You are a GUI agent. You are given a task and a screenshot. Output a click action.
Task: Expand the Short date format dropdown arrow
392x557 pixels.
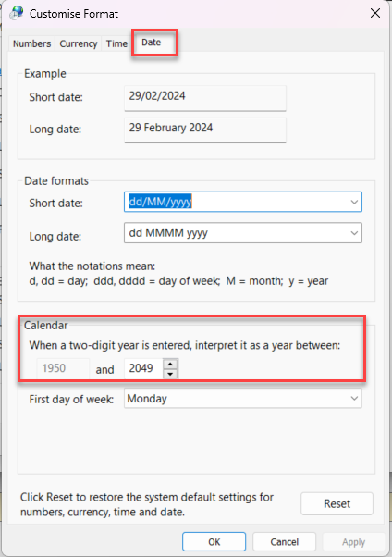(x=354, y=202)
